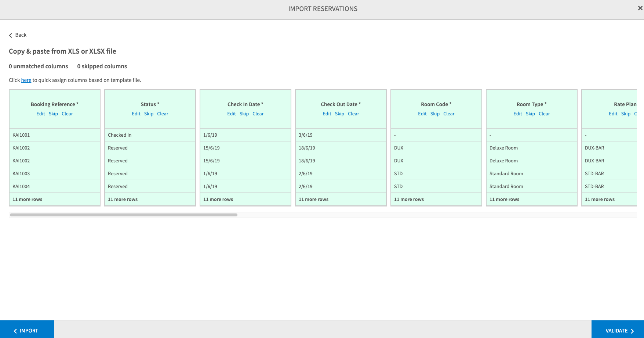644x338 pixels.
Task: Edit the Room Type column
Action: [x=517, y=114]
